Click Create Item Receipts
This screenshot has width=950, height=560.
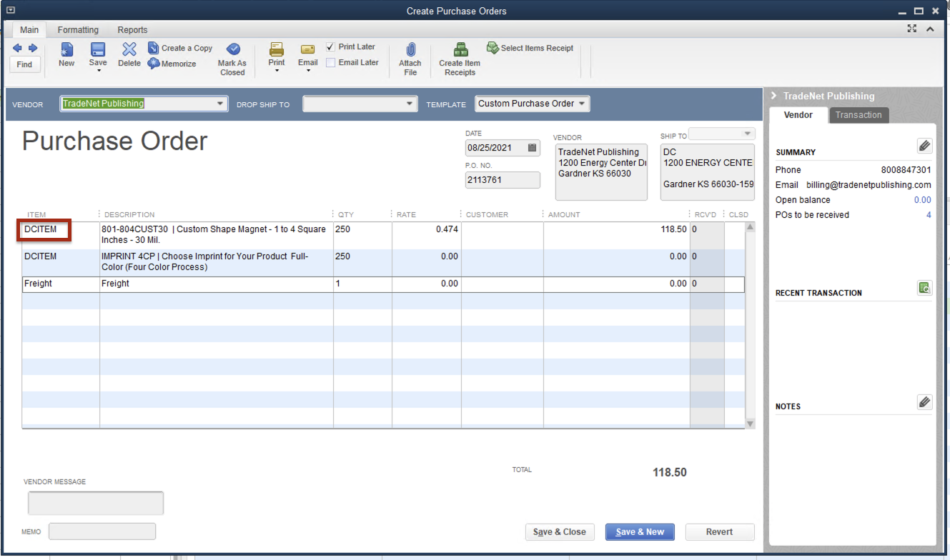point(460,59)
